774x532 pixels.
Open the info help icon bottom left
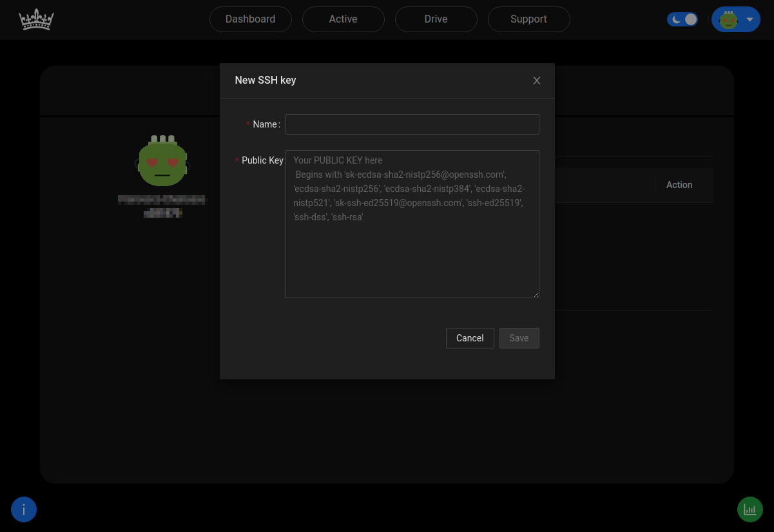[x=24, y=509]
